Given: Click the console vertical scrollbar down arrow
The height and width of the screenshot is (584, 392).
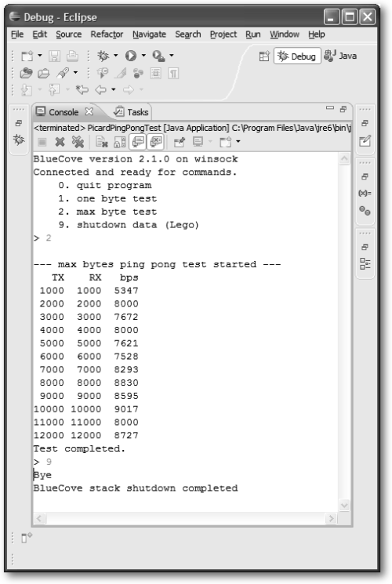Looking at the screenshot, I should tap(344, 506).
